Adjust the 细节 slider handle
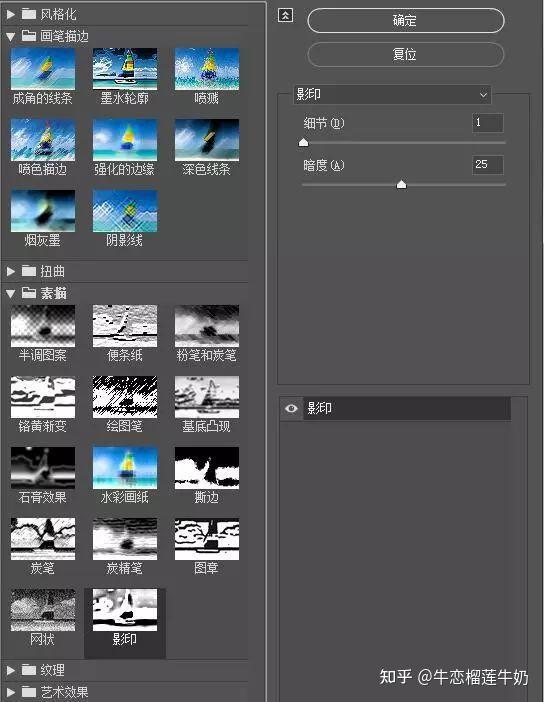 click(304, 142)
